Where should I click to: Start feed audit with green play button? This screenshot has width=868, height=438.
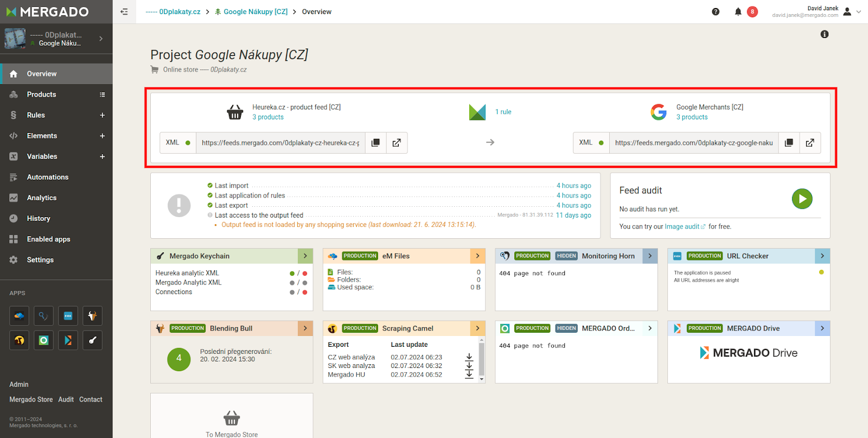click(802, 199)
